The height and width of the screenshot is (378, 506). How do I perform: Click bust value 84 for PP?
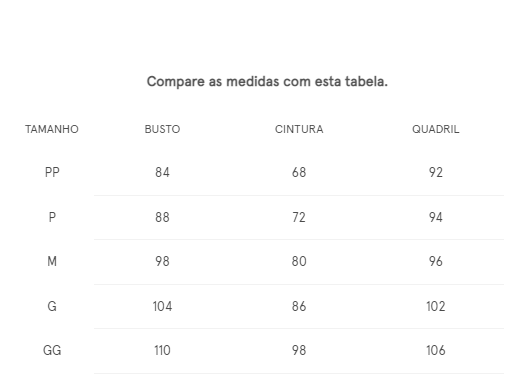coord(162,173)
